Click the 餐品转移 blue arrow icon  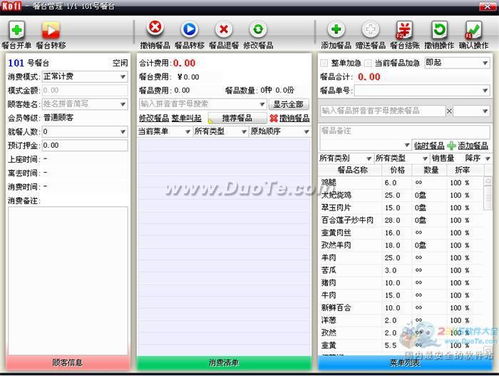tap(189, 29)
